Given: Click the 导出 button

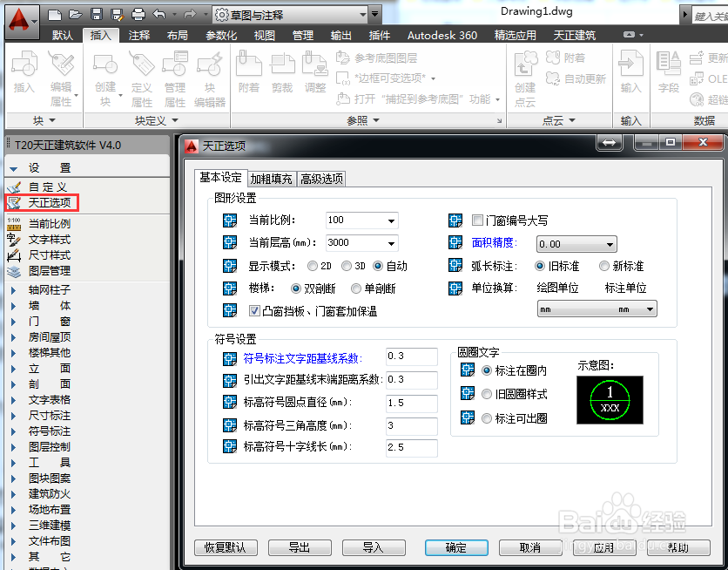Looking at the screenshot, I should click(300, 547).
